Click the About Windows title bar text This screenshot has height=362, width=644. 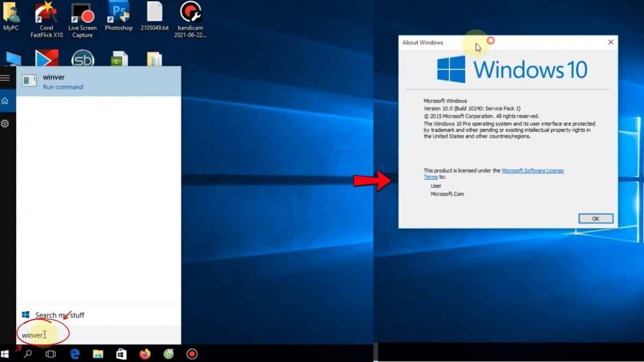pyautogui.click(x=423, y=42)
